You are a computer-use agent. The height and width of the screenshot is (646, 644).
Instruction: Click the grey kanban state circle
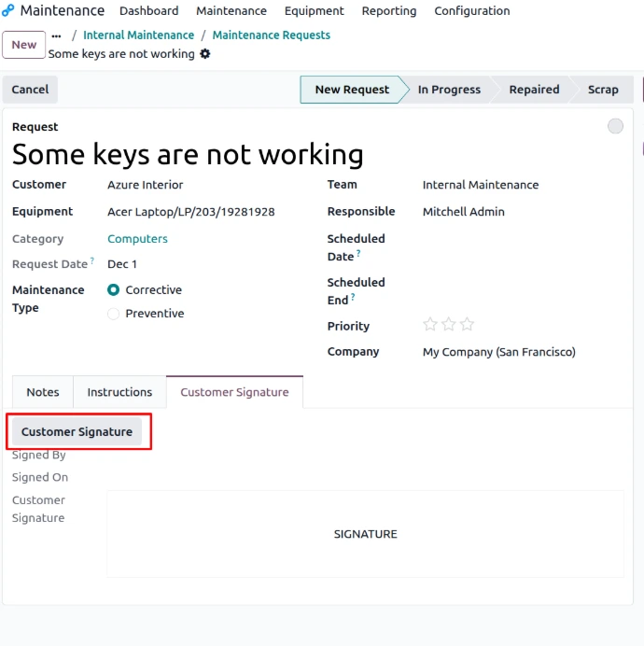tap(615, 126)
